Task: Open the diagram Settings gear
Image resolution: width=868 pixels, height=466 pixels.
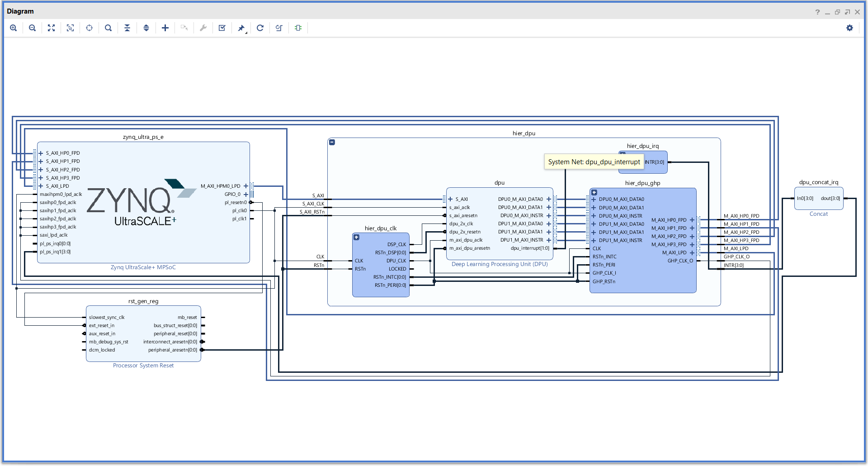Action: (849, 28)
